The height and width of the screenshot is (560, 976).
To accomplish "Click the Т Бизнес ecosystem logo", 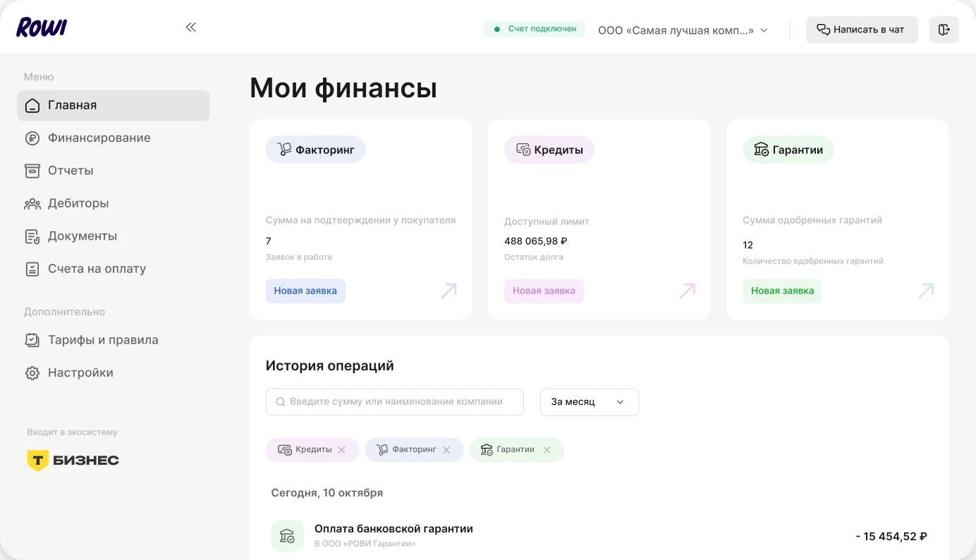I will [73, 461].
